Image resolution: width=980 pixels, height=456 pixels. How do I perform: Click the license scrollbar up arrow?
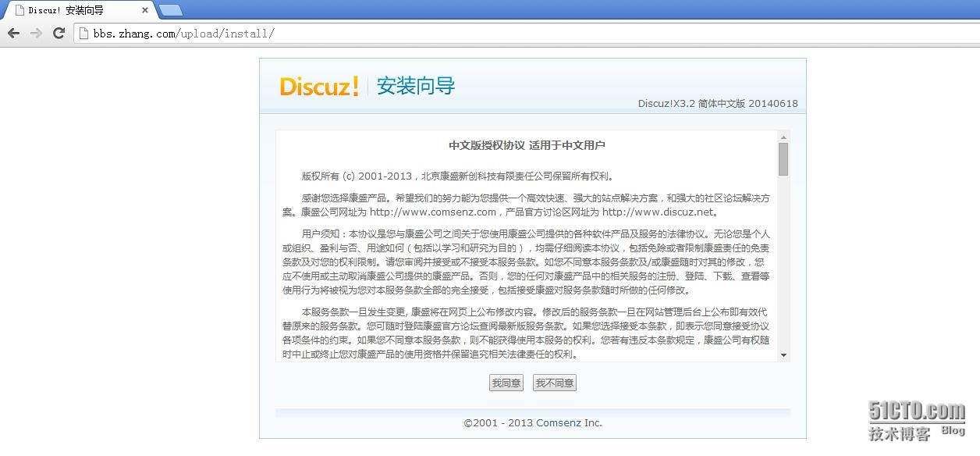(x=783, y=137)
